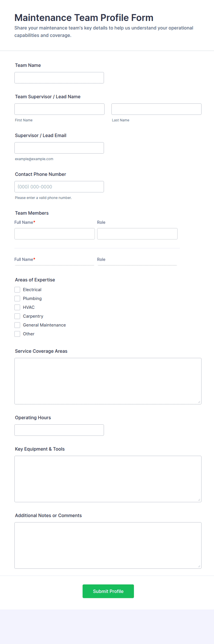Enable the HVAC checkbox
Image resolution: width=214 pixels, height=644 pixels.
tap(17, 307)
